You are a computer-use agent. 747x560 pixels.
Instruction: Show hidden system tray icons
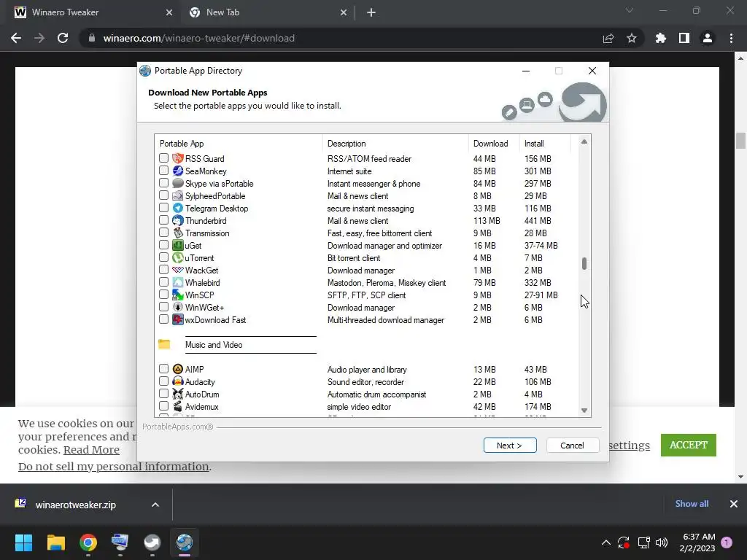click(x=606, y=542)
